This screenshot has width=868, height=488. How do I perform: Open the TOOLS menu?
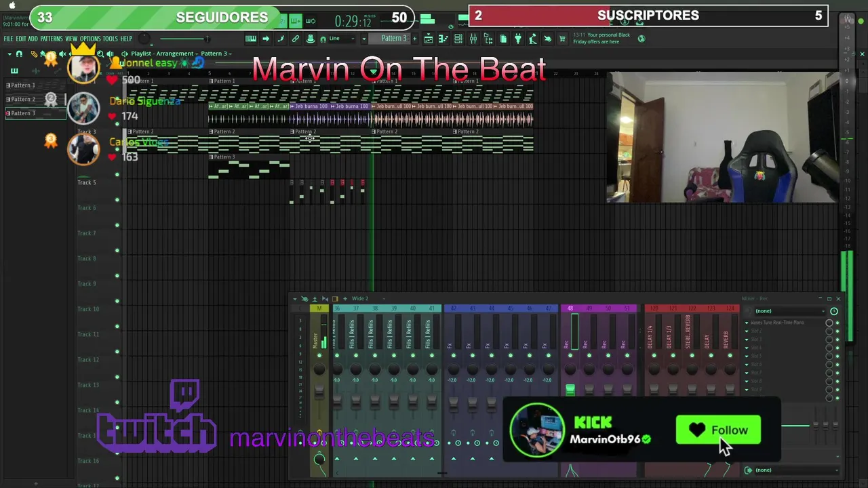tap(111, 39)
